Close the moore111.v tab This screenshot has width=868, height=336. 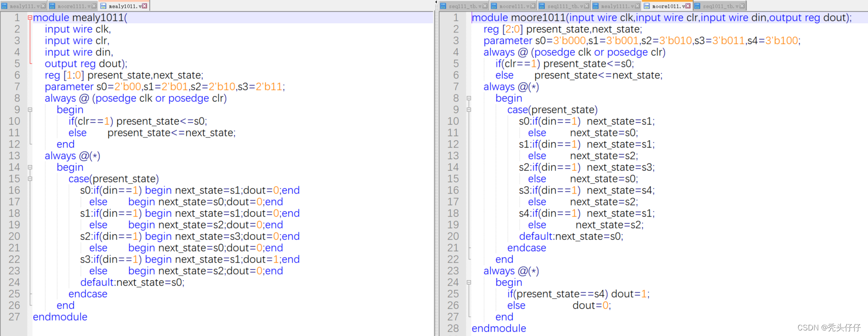click(x=533, y=6)
